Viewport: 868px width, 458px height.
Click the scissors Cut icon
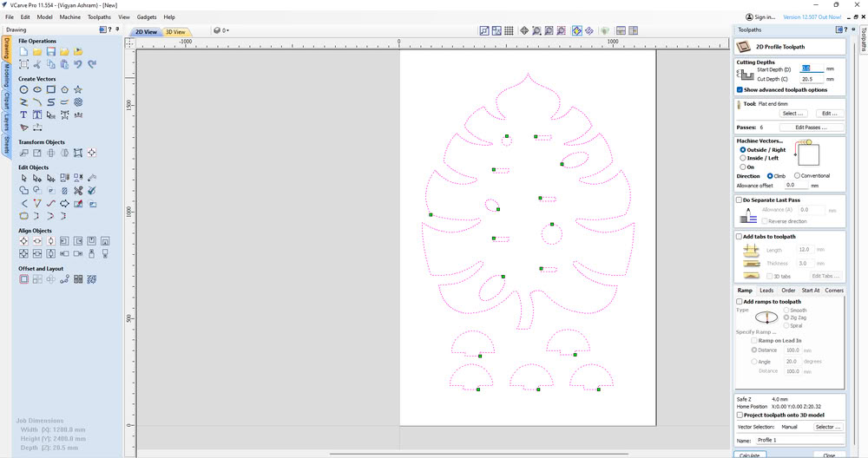pyautogui.click(x=37, y=64)
